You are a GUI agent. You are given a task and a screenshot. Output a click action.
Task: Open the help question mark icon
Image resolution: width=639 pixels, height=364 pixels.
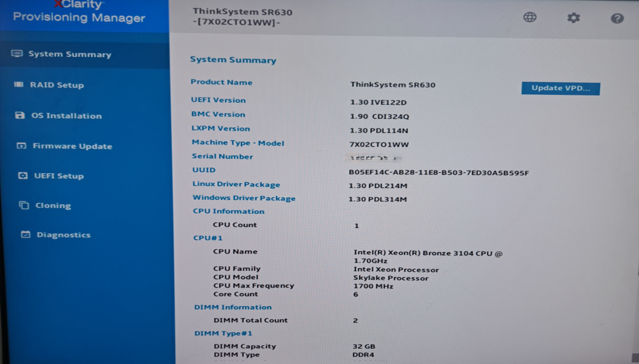pyautogui.click(x=617, y=18)
